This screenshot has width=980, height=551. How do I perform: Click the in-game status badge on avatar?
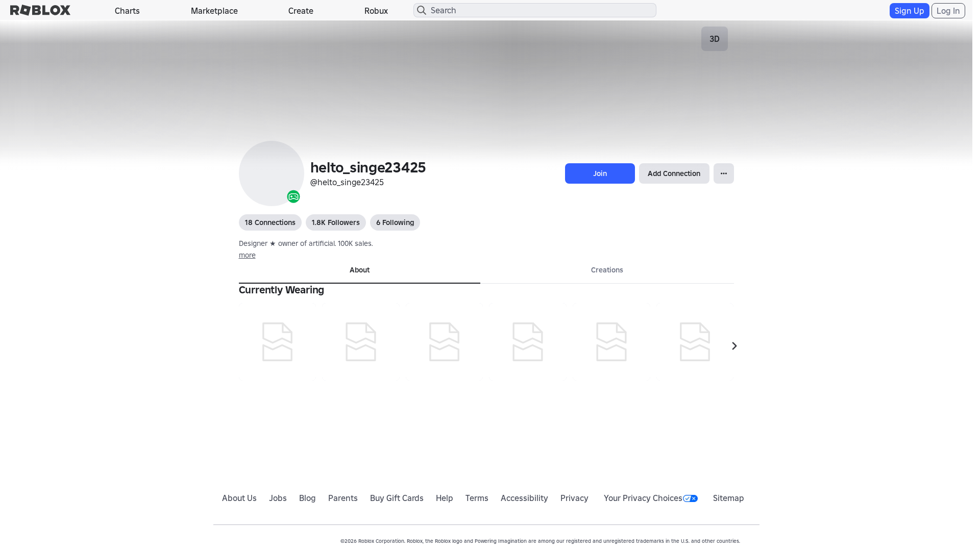(x=293, y=196)
